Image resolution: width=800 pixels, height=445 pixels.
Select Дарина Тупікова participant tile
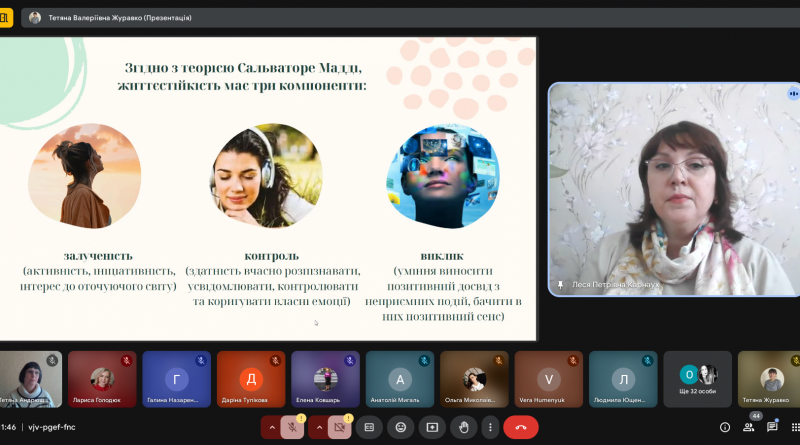(251, 379)
